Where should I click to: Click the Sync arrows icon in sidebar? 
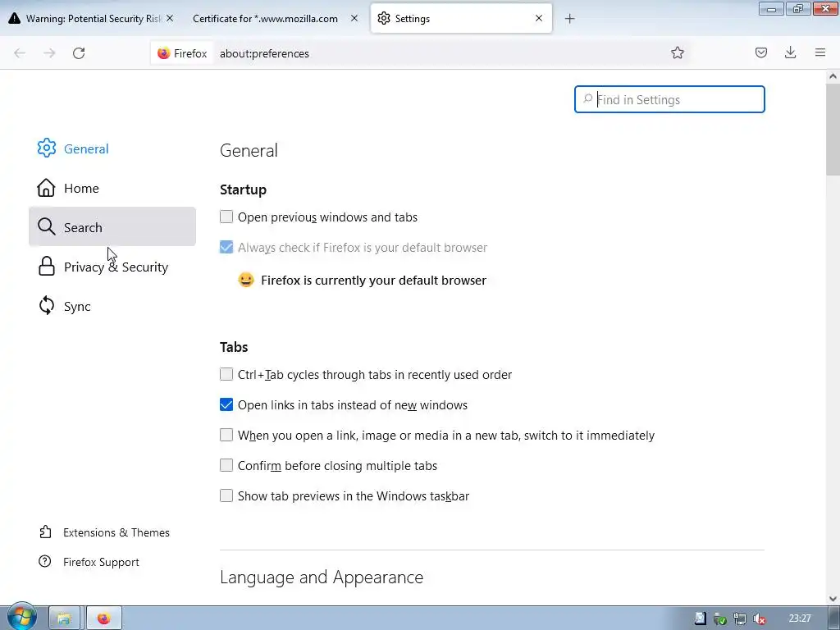[47, 306]
